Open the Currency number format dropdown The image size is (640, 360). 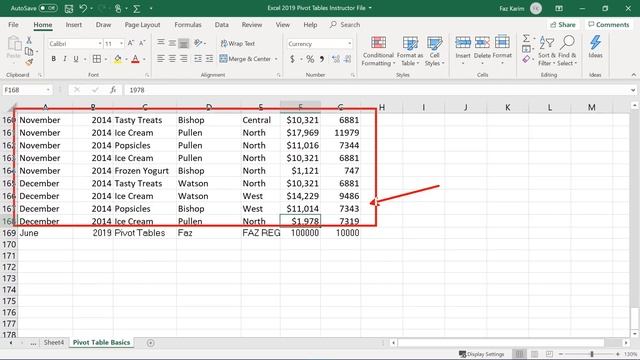pos(349,44)
